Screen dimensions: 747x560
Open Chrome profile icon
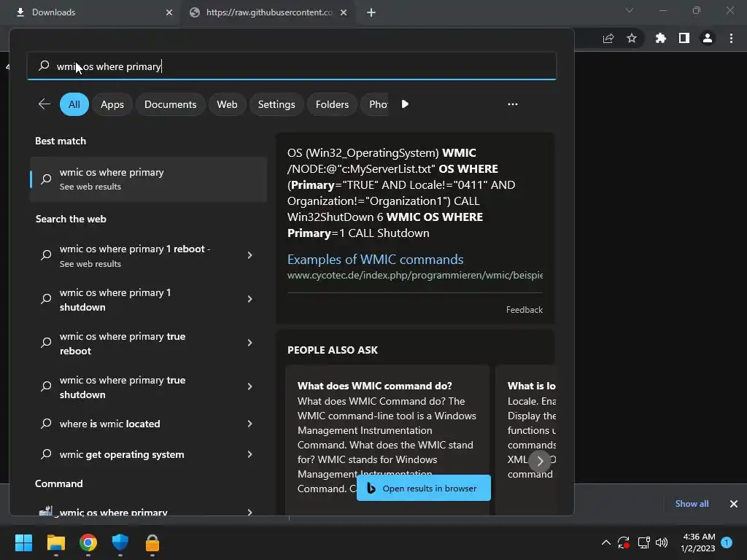[x=708, y=38]
